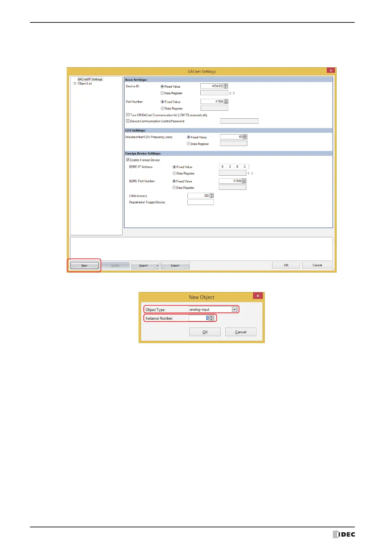Click the Registration Trigger Device field
Viewport: 392px width, 555px height.
tap(201, 202)
